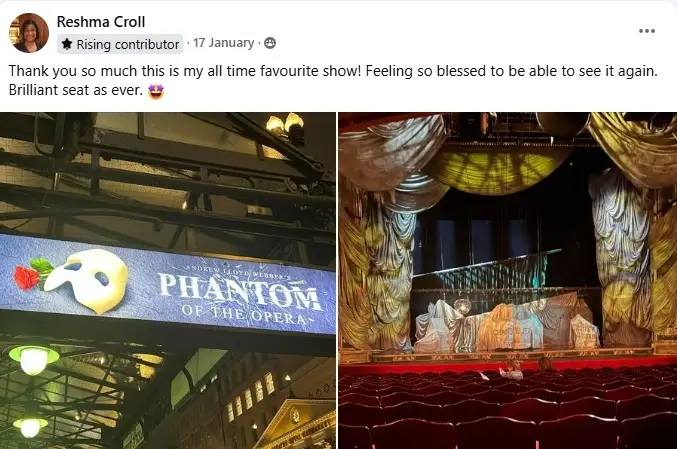Image resolution: width=677 pixels, height=449 pixels.
Task: Open the three-dot post options menu
Action: [647, 31]
